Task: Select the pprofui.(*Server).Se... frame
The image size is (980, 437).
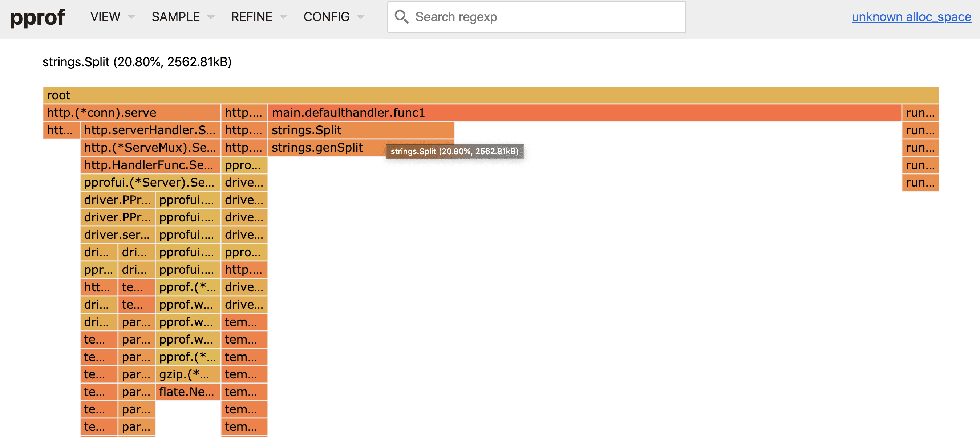Action: 150,183
